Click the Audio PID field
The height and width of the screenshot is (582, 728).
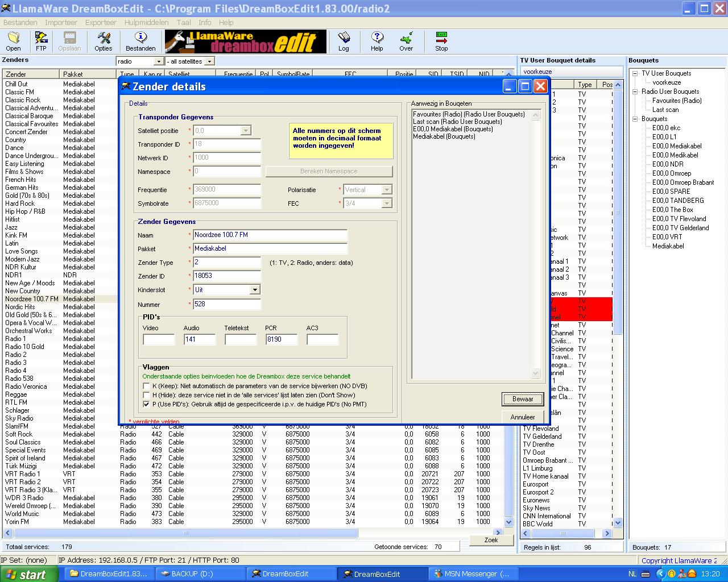pos(200,339)
